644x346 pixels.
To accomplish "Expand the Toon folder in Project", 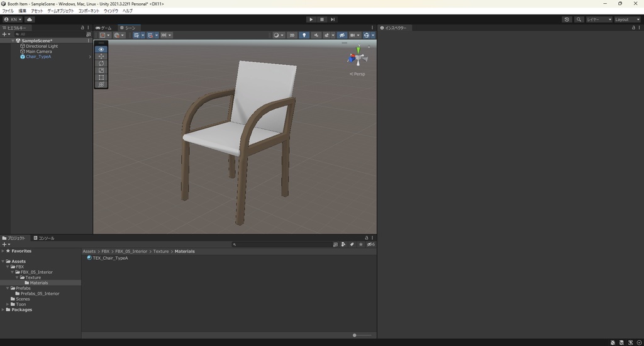I will (x=8, y=304).
